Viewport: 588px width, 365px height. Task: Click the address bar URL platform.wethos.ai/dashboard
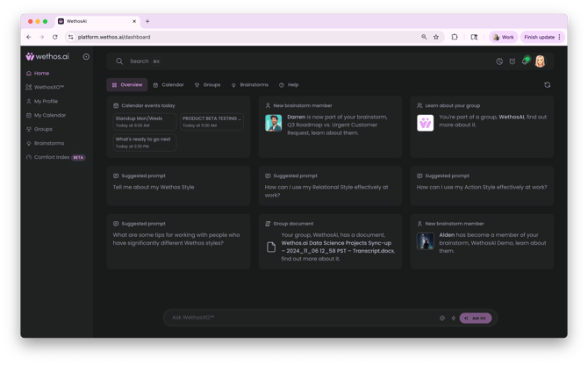(x=114, y=37)
